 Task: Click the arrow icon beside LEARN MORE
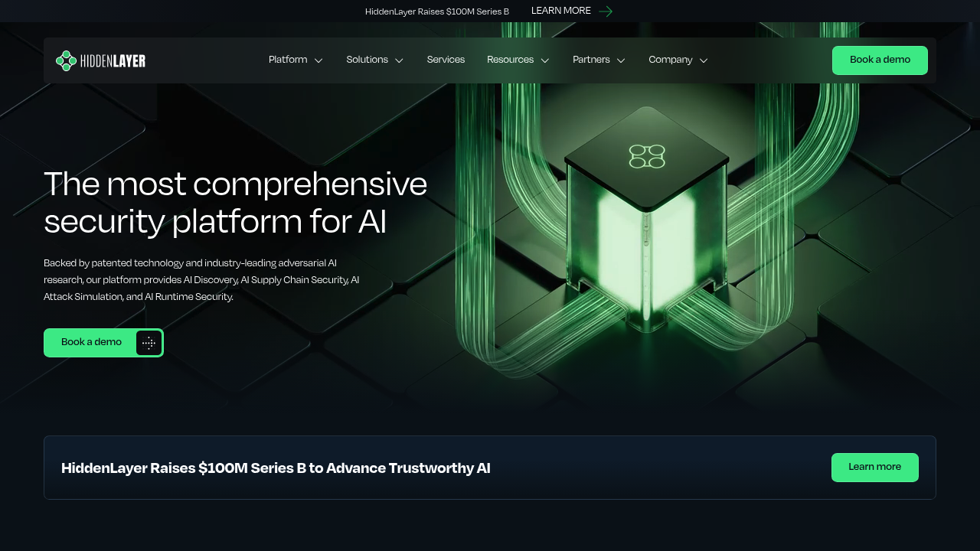(606, 11)
